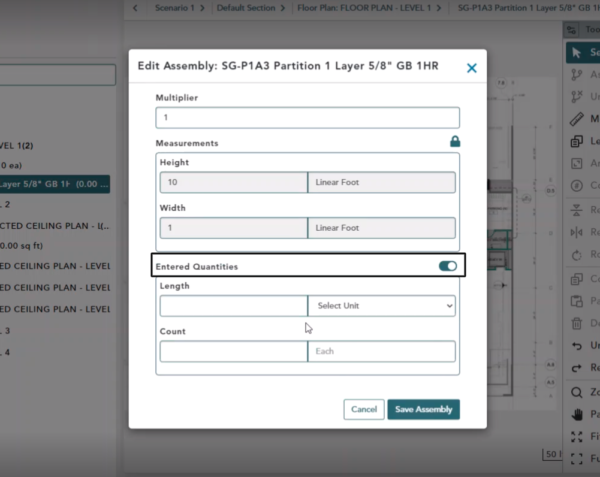Click the Width value field showing 1

point(233,228)
